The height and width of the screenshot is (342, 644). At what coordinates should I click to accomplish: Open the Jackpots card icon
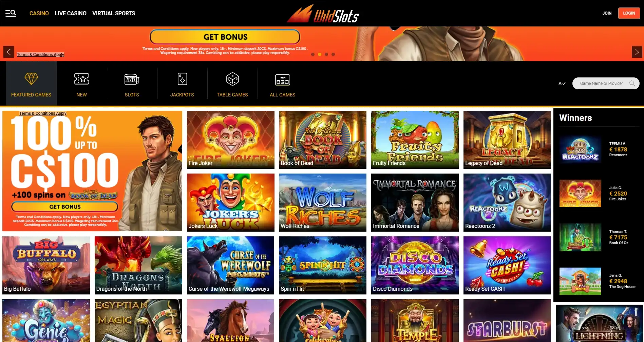tap(182, 79)
